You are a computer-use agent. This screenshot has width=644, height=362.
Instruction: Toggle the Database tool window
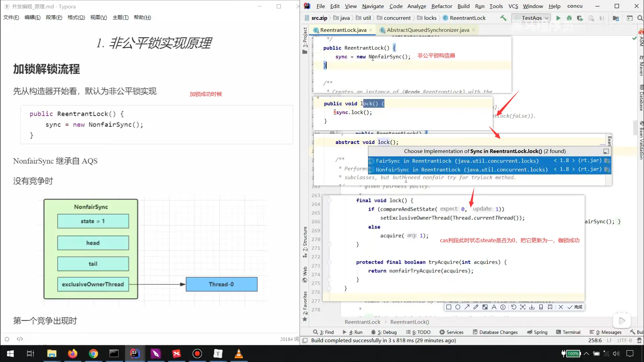point(641,98)
